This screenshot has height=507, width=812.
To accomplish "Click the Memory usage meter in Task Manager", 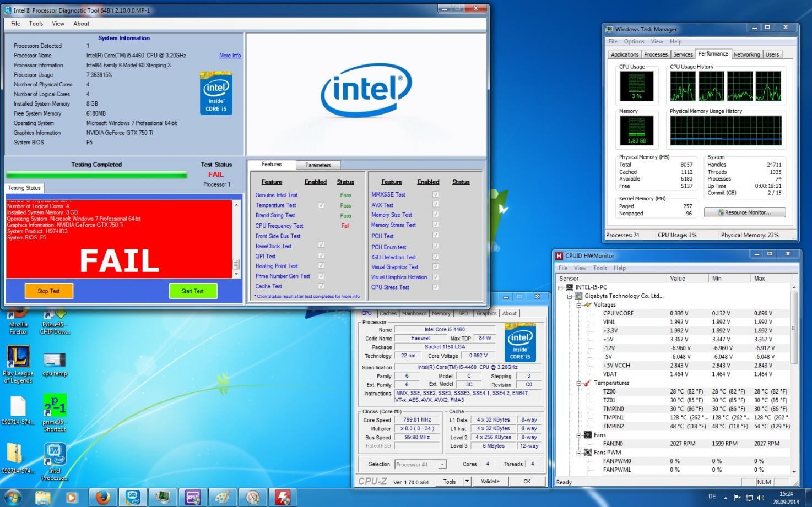I will [x=637, y=130].
